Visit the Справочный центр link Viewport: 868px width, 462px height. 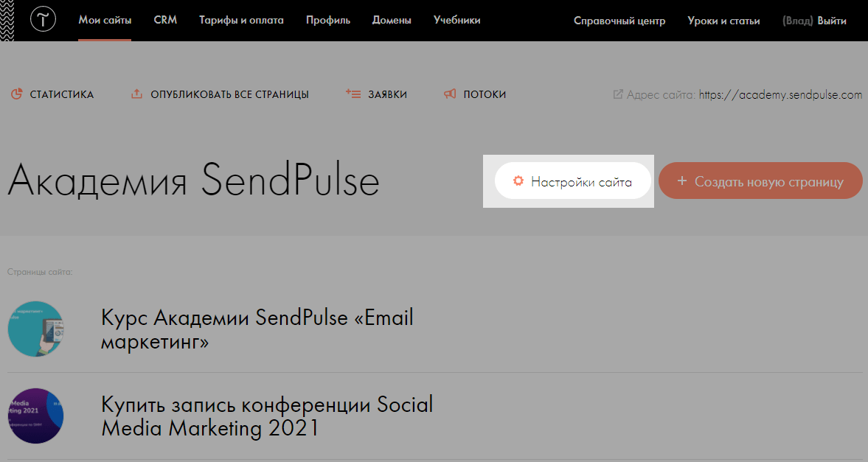pyautogui.click(x=619, y=21)
